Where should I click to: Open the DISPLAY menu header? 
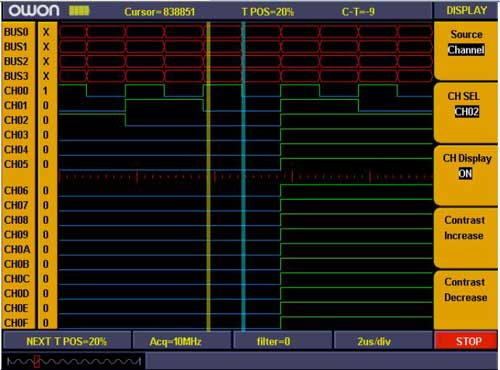click(x=466, y=11)
